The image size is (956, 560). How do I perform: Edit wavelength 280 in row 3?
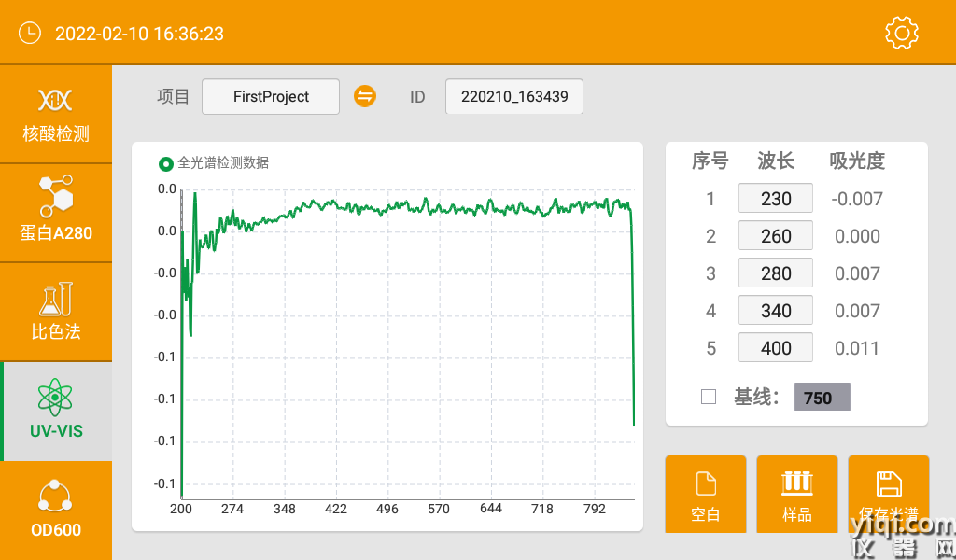point(776,273)
